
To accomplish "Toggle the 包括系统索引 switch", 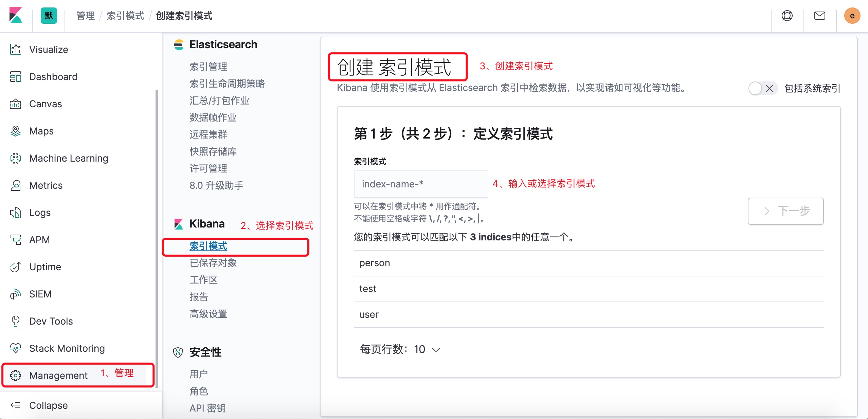I will pos(763,89).
